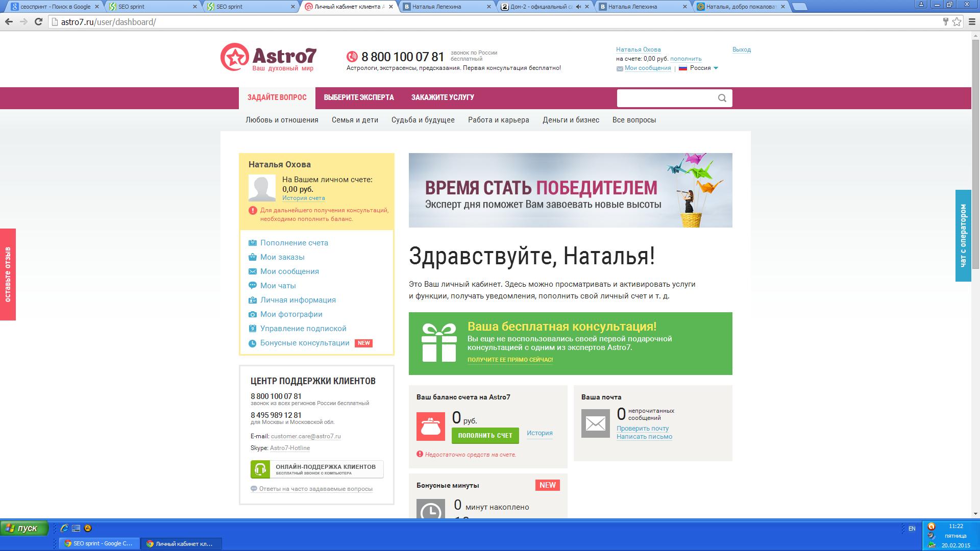Open Работа и карьера category
Image resolution: width=980 pixels, height=551 pixels.
[499, 120]
